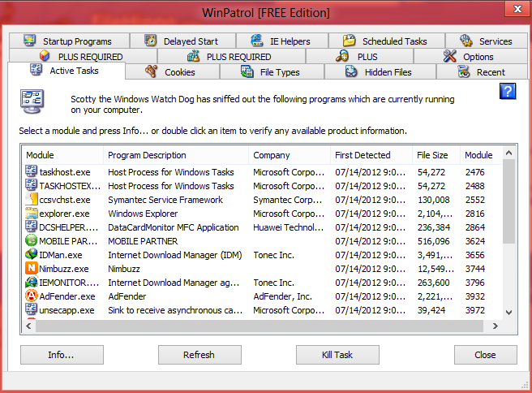Screen dimensions: 532x393
Task: Click the orange Nimbuzz icon
Action: 31,268
